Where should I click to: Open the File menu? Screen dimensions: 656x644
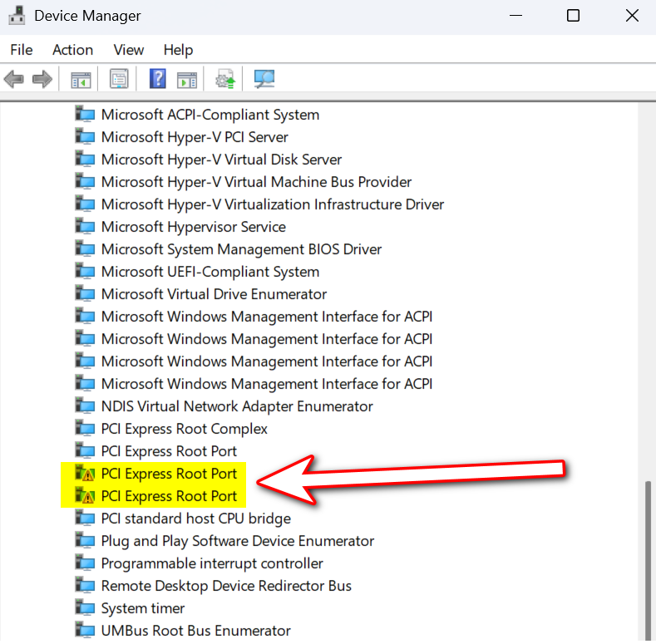pyautogui.click(x=22, y=50)
